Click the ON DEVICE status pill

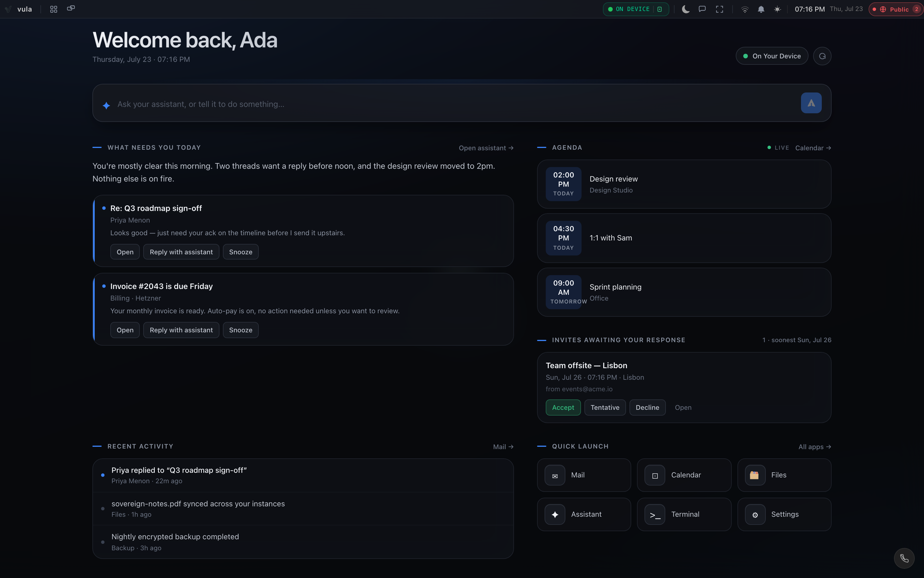coord(636,9)
